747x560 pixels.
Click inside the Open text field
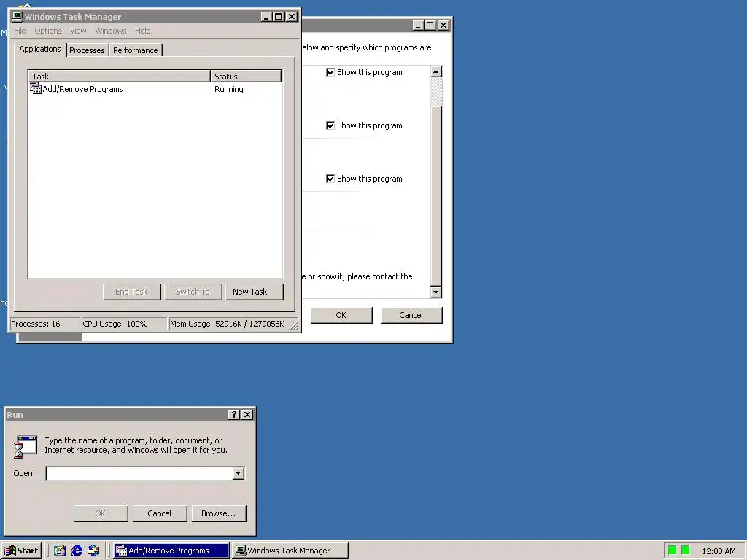139,473
